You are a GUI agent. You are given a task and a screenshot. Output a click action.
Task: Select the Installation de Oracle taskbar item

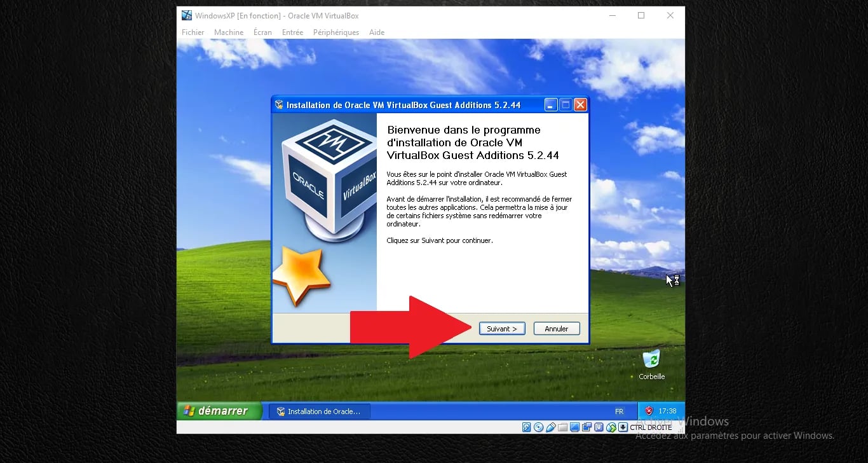(x=319, y=411)
